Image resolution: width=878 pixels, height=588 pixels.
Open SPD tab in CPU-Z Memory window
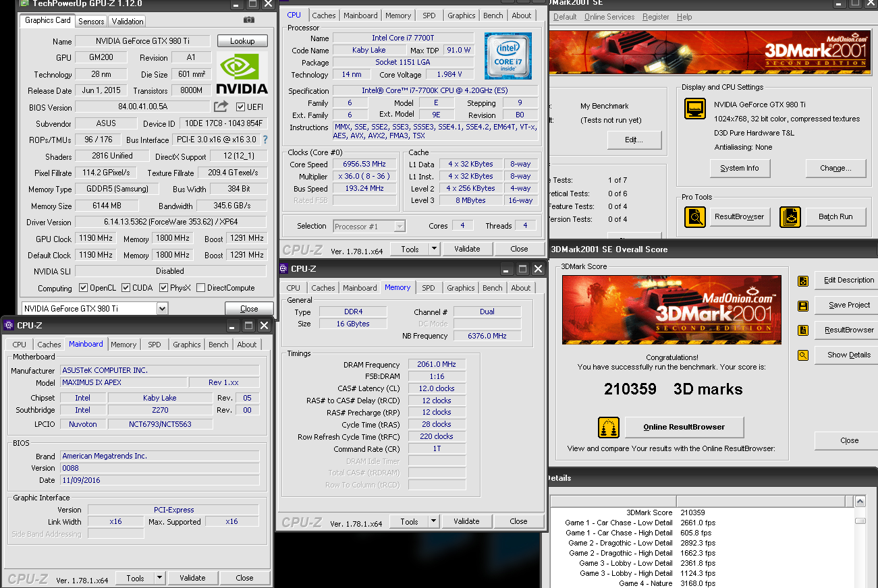[x=429, y=288]
